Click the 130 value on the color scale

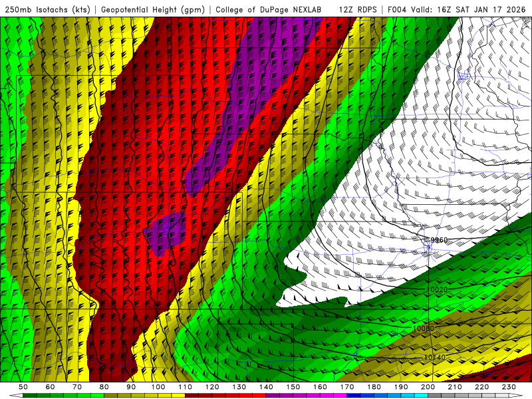pyautogui.click(x=239, y=387)
